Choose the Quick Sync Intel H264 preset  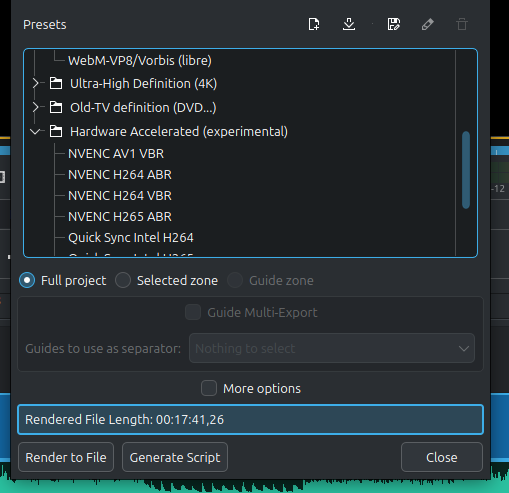point(131,238)
